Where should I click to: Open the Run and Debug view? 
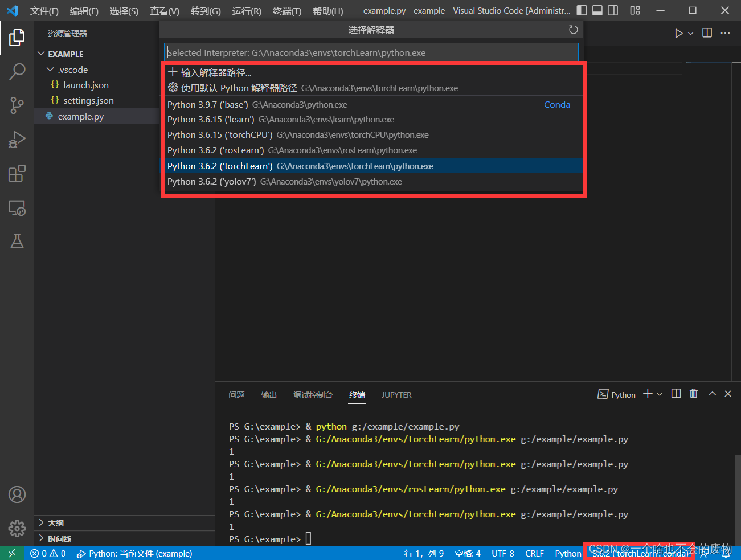(17, 139)
